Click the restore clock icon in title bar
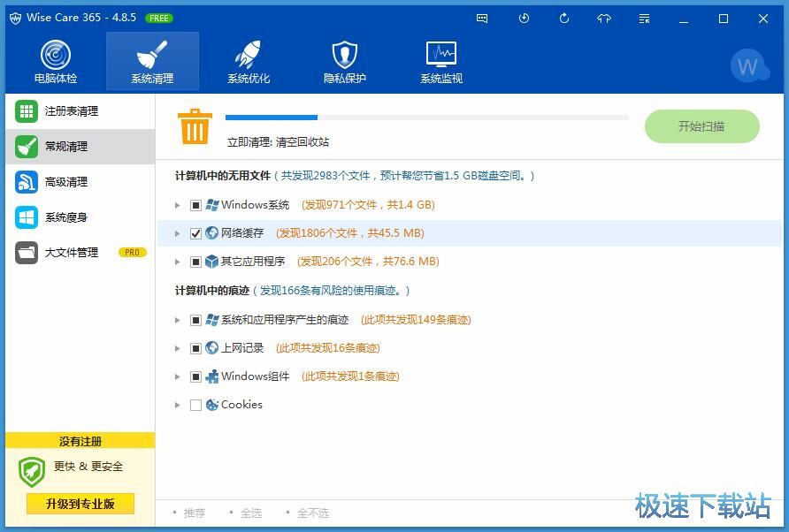This screenshot has width=789, height=532. [x=524, y=19]
